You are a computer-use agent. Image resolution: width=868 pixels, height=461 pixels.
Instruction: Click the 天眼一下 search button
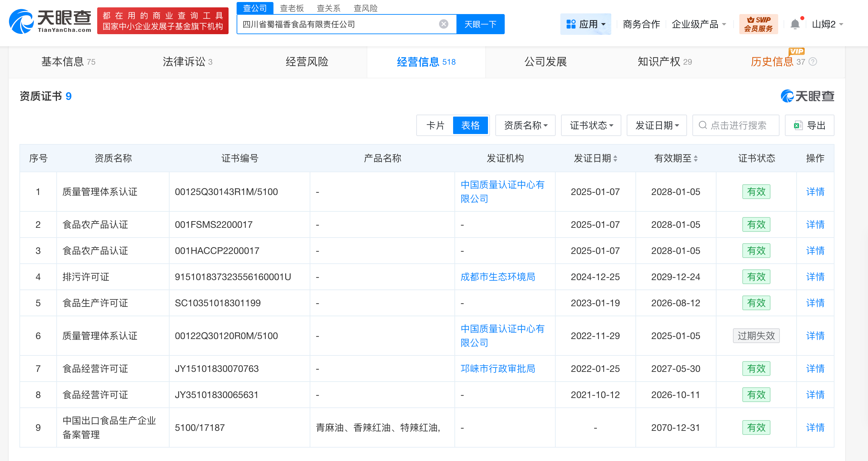pos(480,24)
